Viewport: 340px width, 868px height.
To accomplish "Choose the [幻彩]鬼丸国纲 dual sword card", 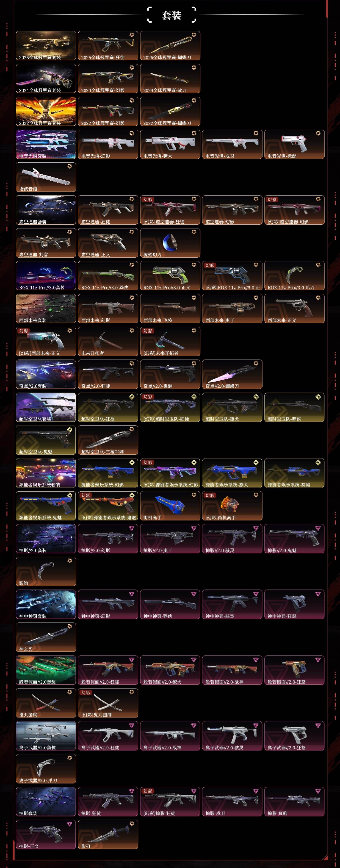I will (x=108, y=703).
